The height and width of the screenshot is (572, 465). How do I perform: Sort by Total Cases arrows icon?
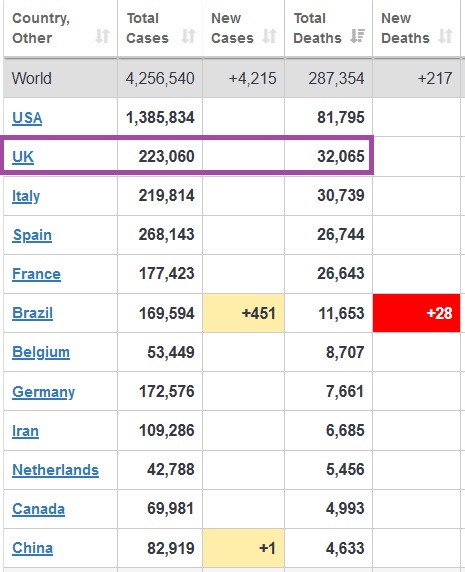coord(189,36)
